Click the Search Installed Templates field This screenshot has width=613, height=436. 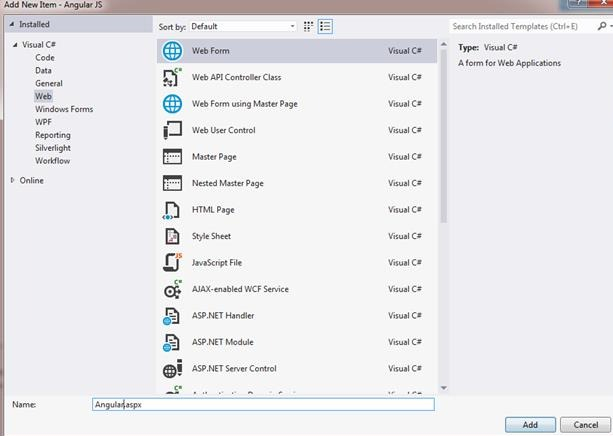523,26
